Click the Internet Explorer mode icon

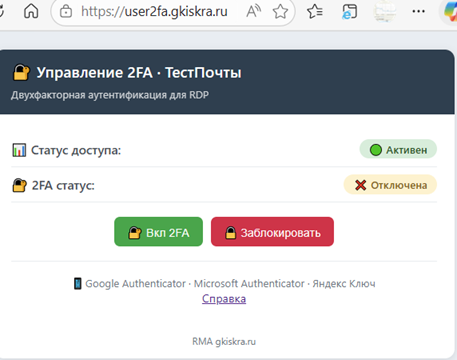(349, 12)
